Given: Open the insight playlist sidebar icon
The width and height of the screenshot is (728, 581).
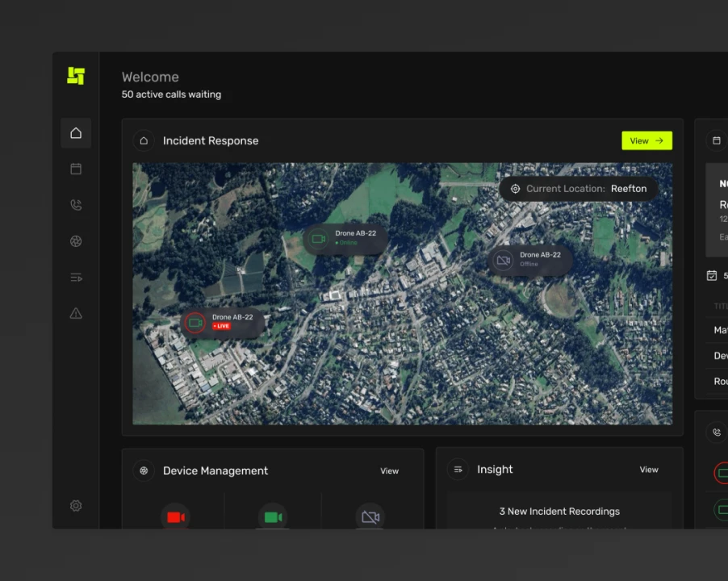Looking at the screenshot, I should coord(76,278).
